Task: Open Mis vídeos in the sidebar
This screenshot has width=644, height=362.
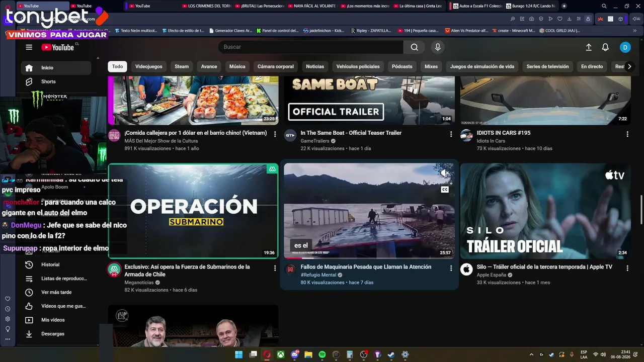Action: tap(56, 320)
